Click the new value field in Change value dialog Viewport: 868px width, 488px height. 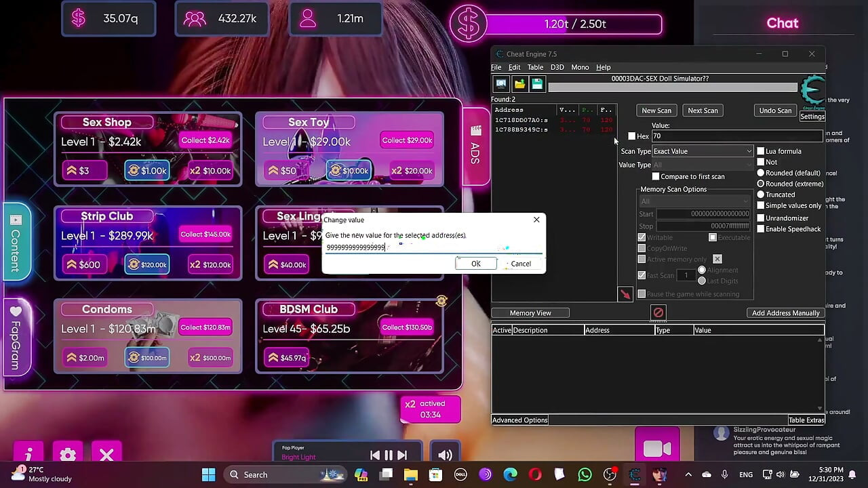(434, 247)
